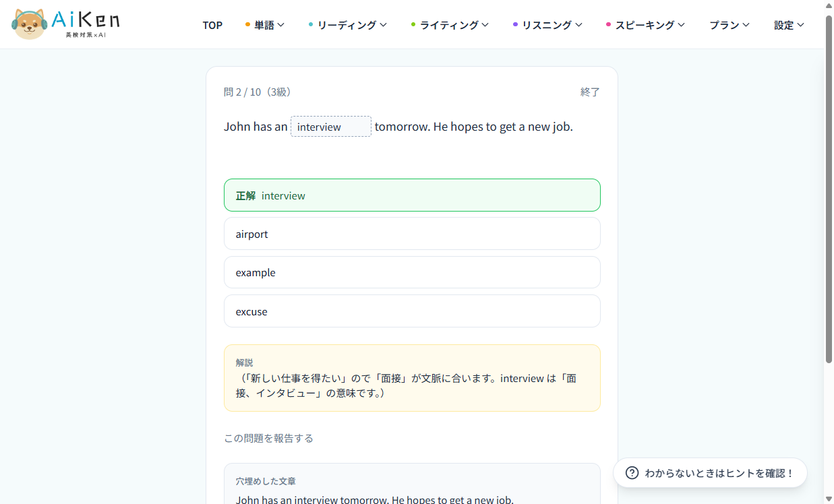Open the わからないときはヒントを確認 hint button
This screenshot has width=834, height=504.
point(710,473)
